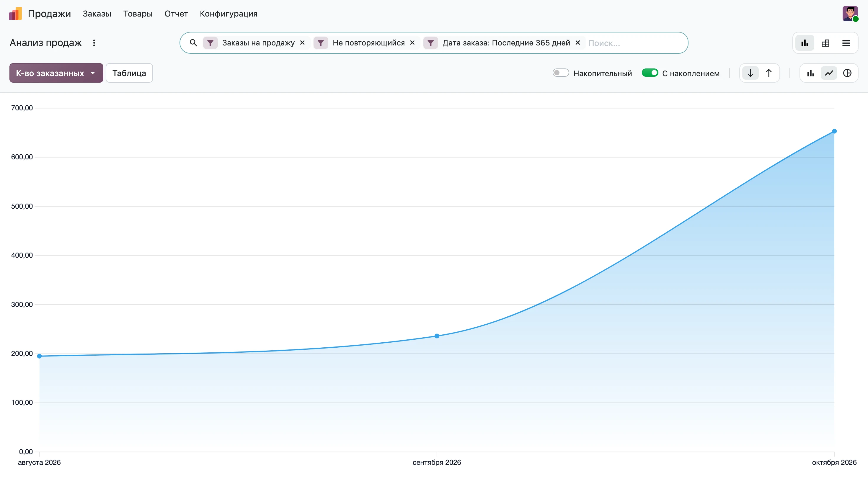The image size is (868, 484).
Task: Open the Конфигурация menu
Action: click(229, 14)
